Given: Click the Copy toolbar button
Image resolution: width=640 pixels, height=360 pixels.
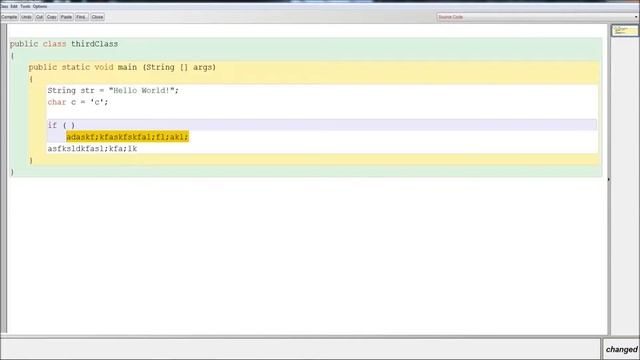Looking at the screenshot, I should coord(51,17).
